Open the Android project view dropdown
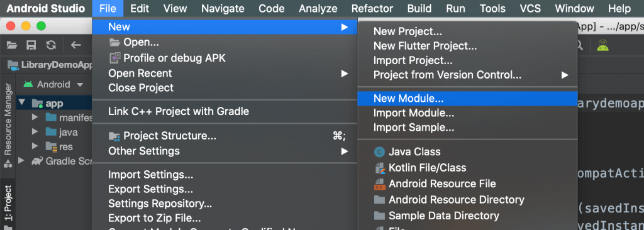This screenshot has width=644, height=230. [53, 85]
